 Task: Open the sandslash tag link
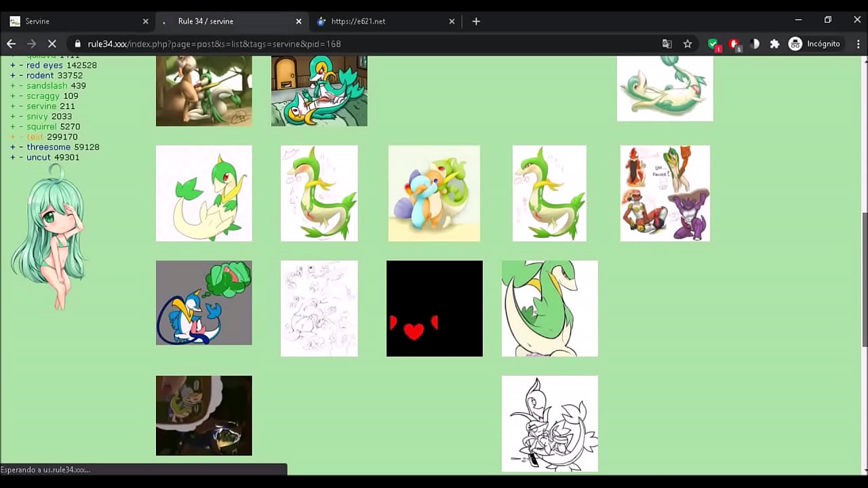[x=47, y=86]
